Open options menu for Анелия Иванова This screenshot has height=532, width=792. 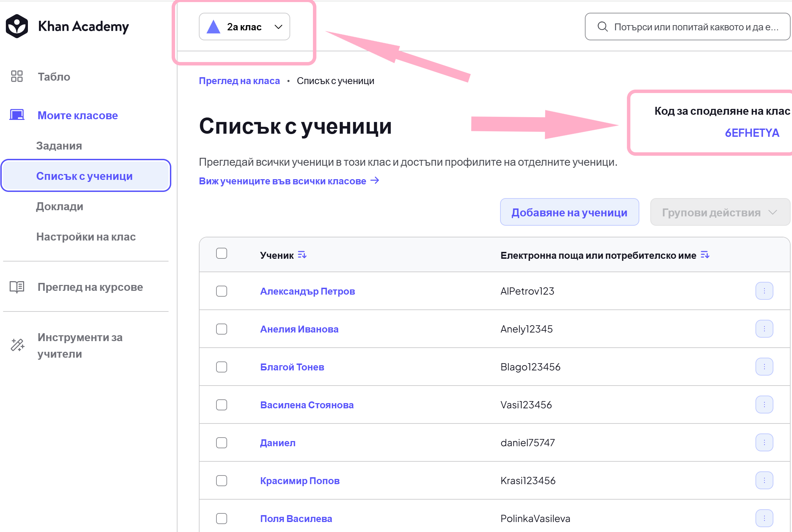click(764, 329)
